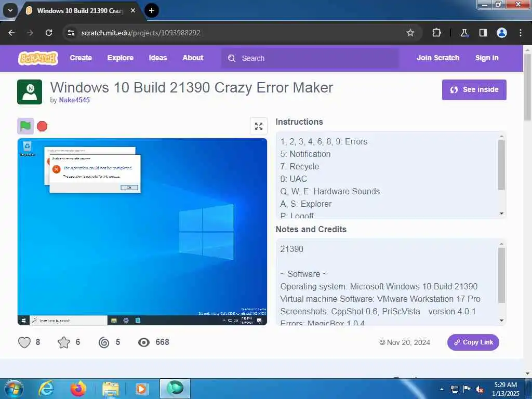
Task: Open the Explore menu item
Action: point(120,58)
